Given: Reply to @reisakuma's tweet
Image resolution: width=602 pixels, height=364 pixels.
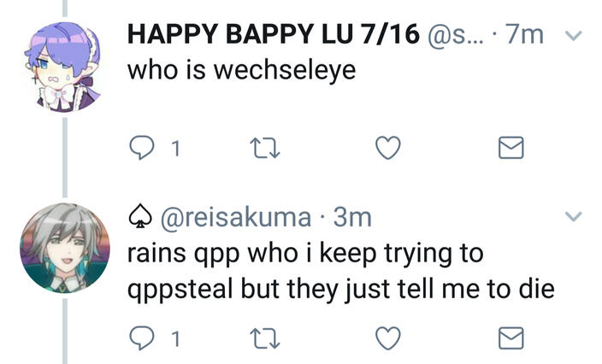Looking at the screenshot, I should (x=140, y=338).
